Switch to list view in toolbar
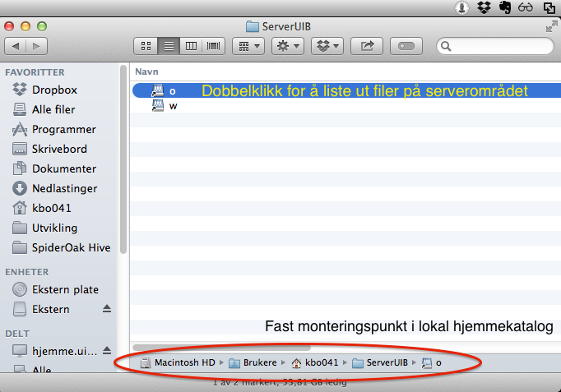Viewport: 561px width, 392px height. (169, 46)
